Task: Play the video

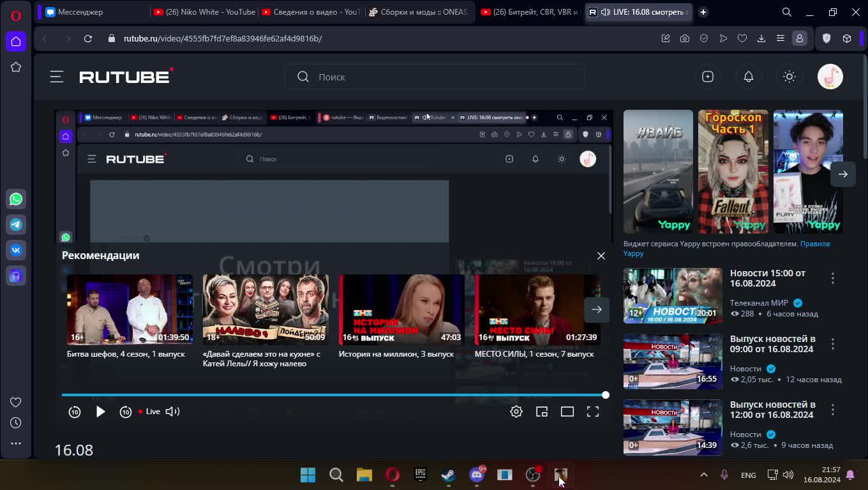Action: [100, 412]
